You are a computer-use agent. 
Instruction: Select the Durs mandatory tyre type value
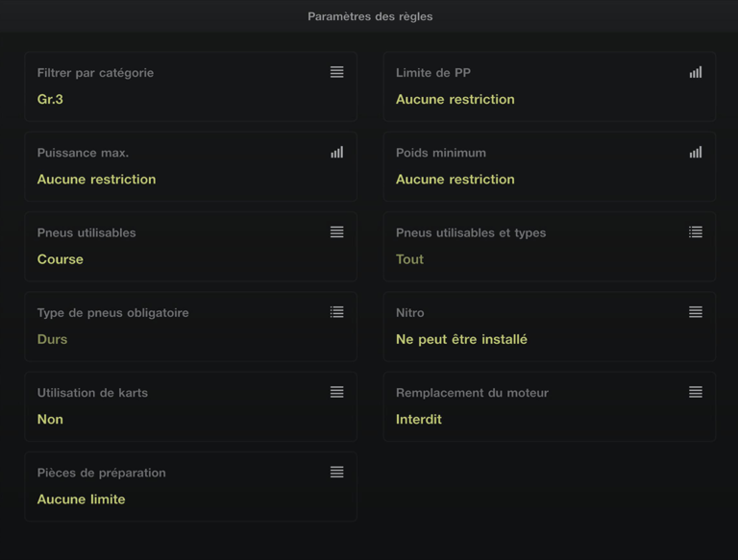click(52, 339)
